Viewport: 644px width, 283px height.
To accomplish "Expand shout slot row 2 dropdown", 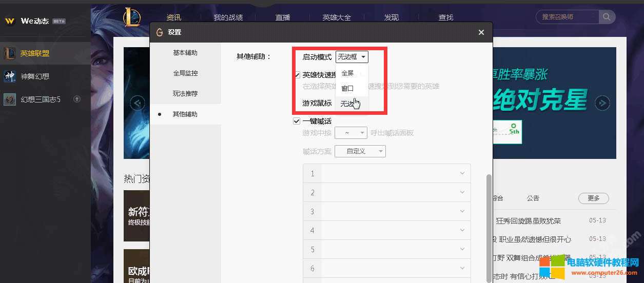I will point(463,192).
